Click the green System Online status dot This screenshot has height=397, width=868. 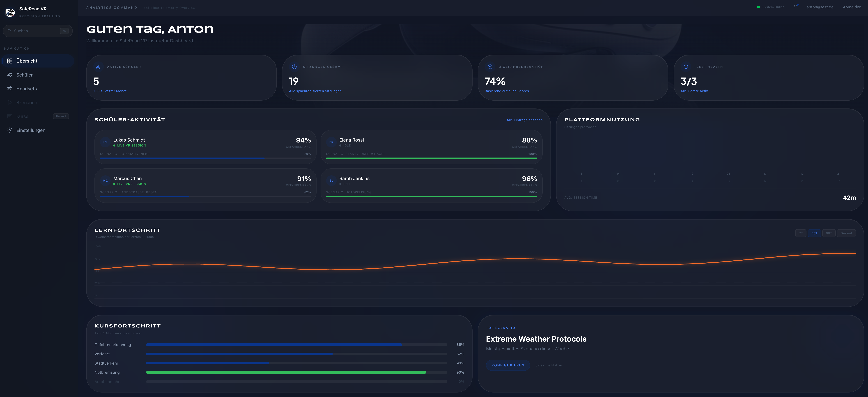tap(758, 7)
